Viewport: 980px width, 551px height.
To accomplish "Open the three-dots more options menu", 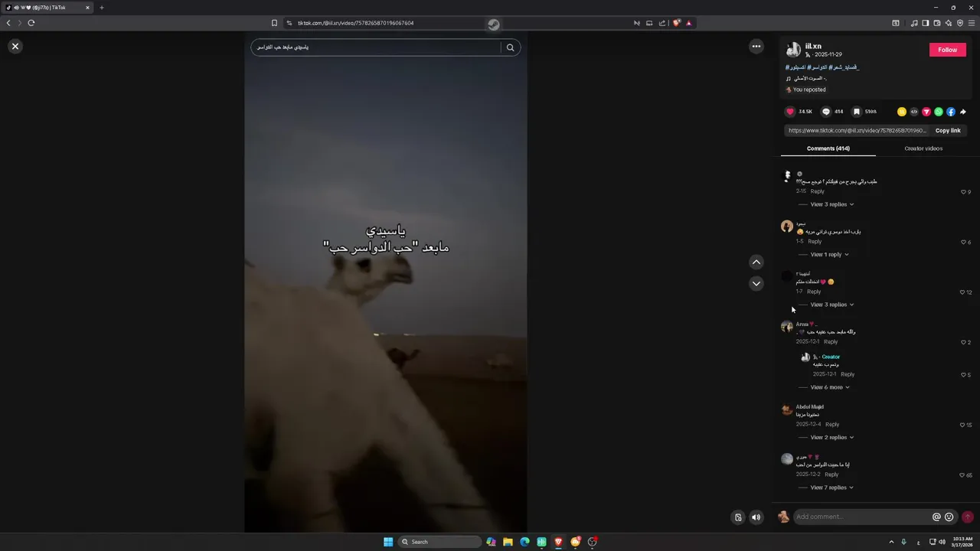I will point(756,46).
